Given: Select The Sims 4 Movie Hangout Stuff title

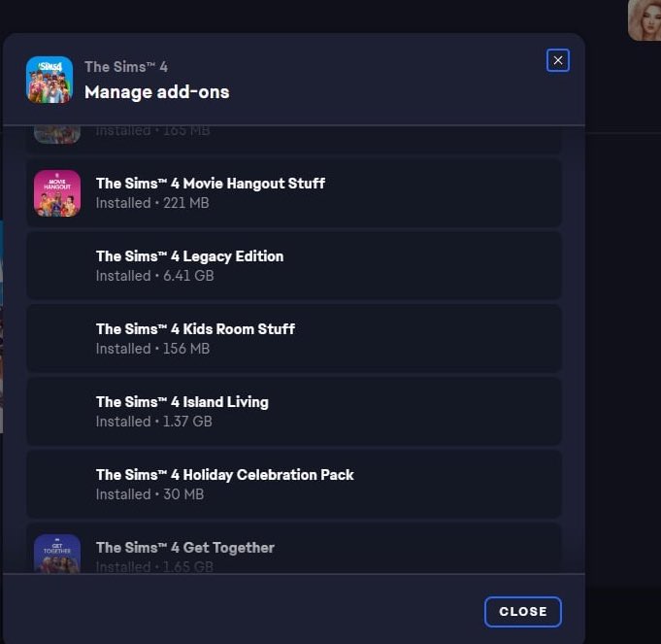Looking at the screenshot, I should point(211,184).
